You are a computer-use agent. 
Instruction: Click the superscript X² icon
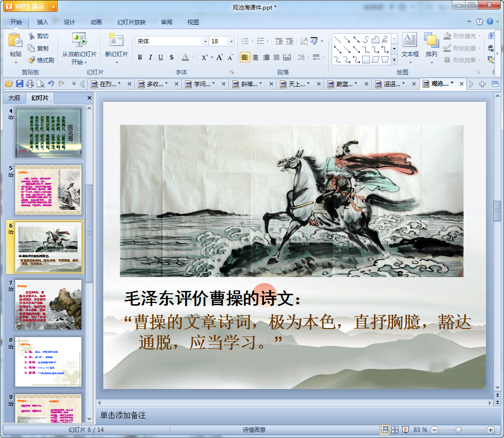click(205, 57)
